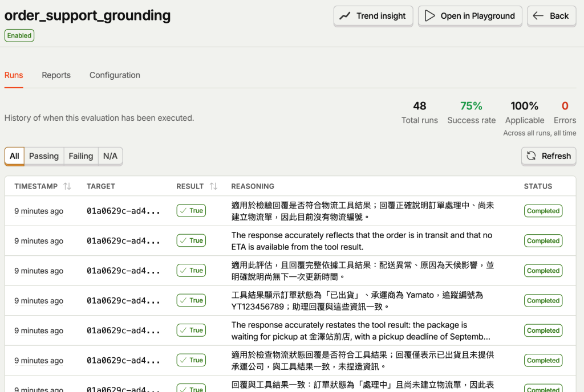This screenshot has height=392, width=584.
Task: Launch Open in Playground
Action: [470, 16]
